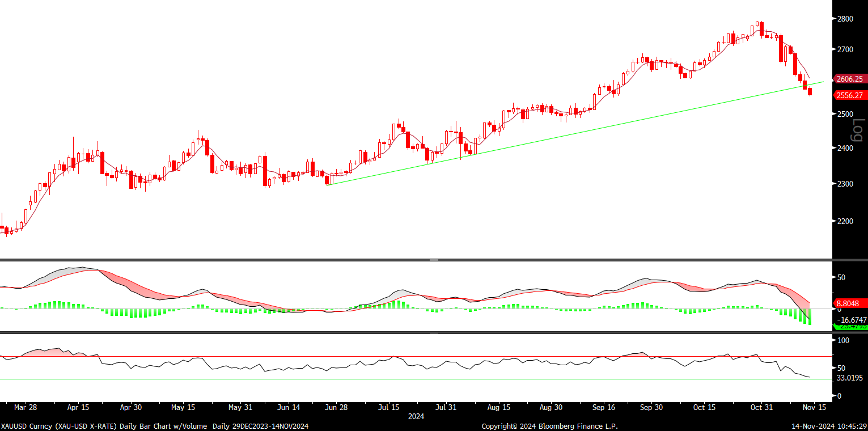Viewport: 868px width, 431px height.
Task: Select the 2200 price axis label
Action: (x=845, y=221)
